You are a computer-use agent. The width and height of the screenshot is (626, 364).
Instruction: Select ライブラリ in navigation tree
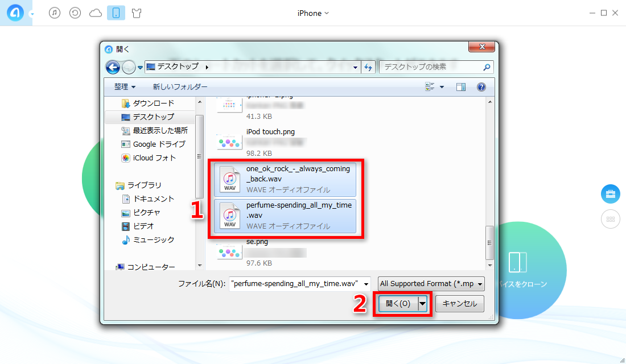pos(138,185)
